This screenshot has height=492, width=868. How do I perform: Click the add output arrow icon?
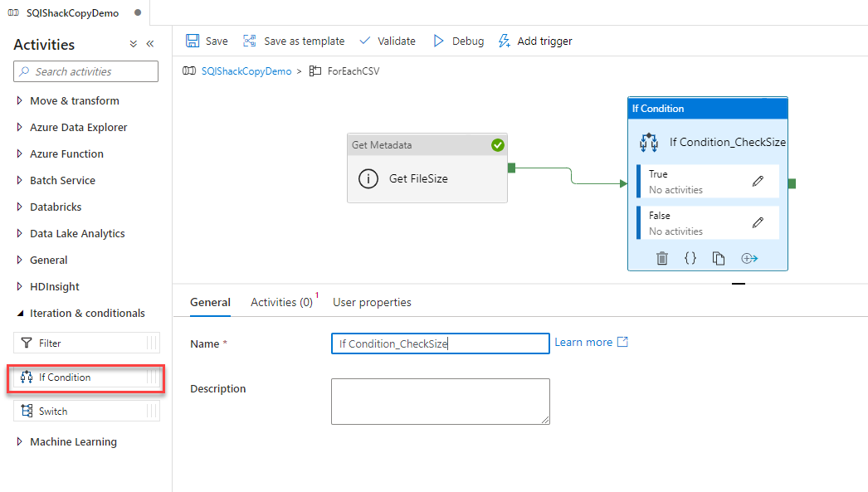coord(749,258)
